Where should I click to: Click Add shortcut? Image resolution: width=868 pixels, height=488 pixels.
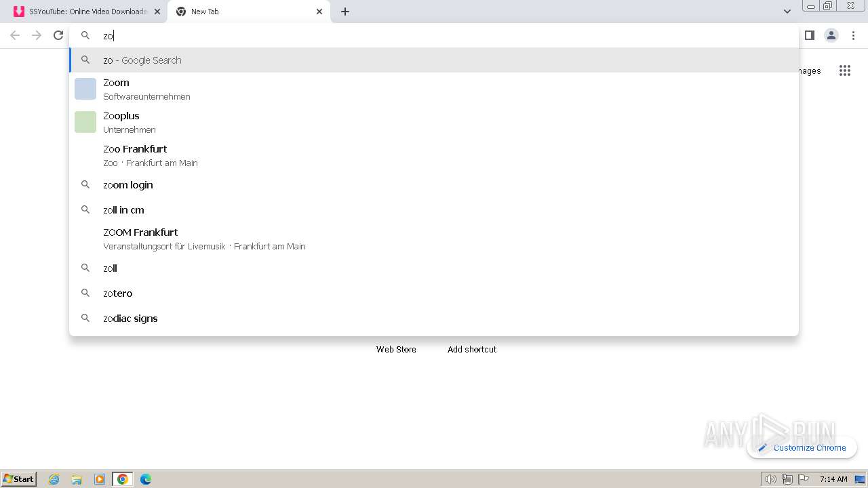coord(472,349)
